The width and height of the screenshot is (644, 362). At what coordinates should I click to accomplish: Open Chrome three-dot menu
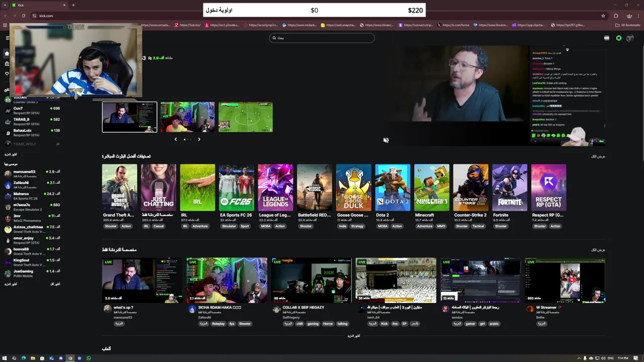point(638,16)
